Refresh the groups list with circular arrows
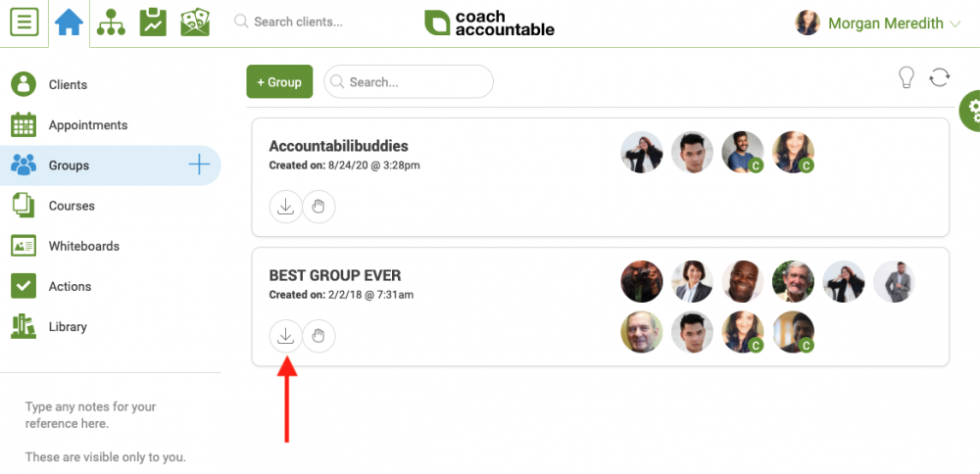Screen dimensions: 980x474 pos(940,77)
